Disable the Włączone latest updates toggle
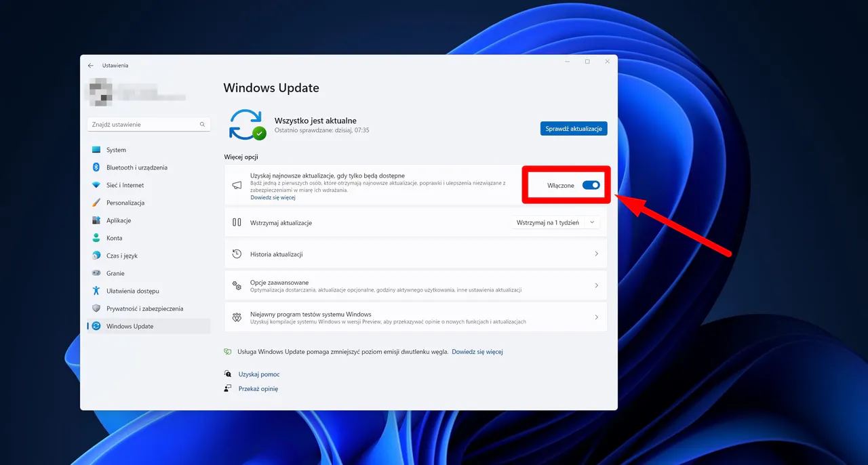This screenshot has width=868, height=465. point(591,185)
